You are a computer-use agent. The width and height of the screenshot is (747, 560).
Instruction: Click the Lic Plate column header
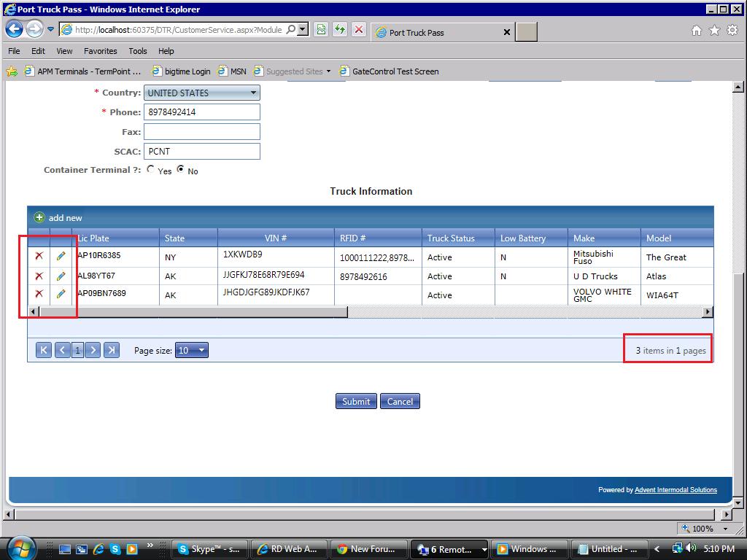[115, 238]
